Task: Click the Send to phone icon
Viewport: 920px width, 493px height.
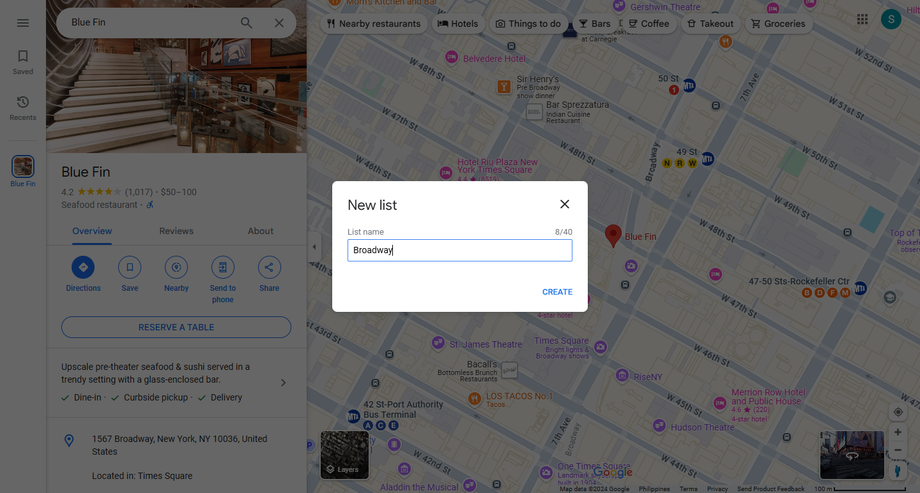Action: pyautogui.click(x=222, y=267)
